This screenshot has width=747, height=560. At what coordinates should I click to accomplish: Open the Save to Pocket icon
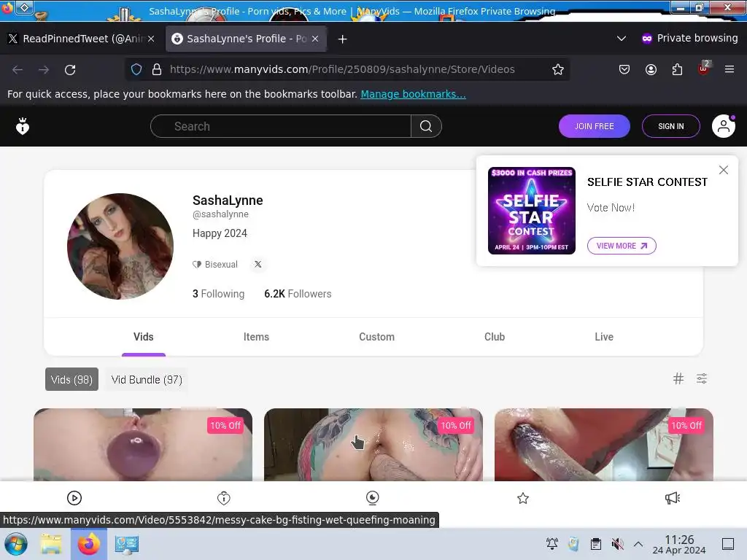point(624,69)
